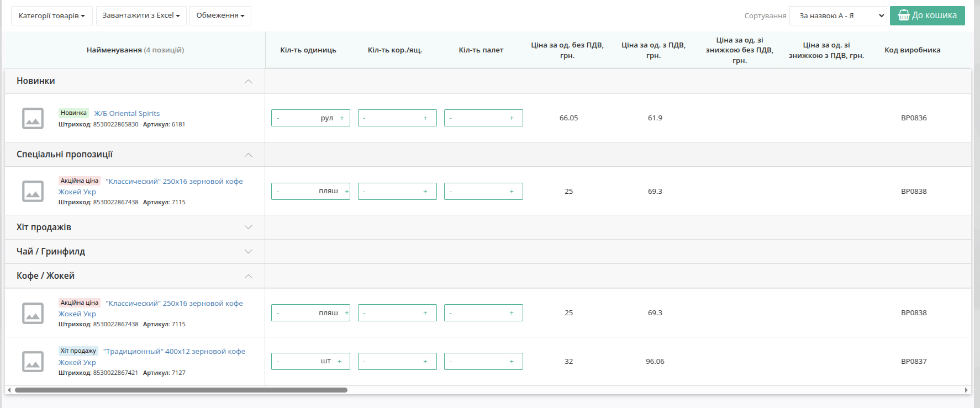The height and width of the screenshot is (408, 980).
Task: Click the Найменування column header
Action: 135,50
